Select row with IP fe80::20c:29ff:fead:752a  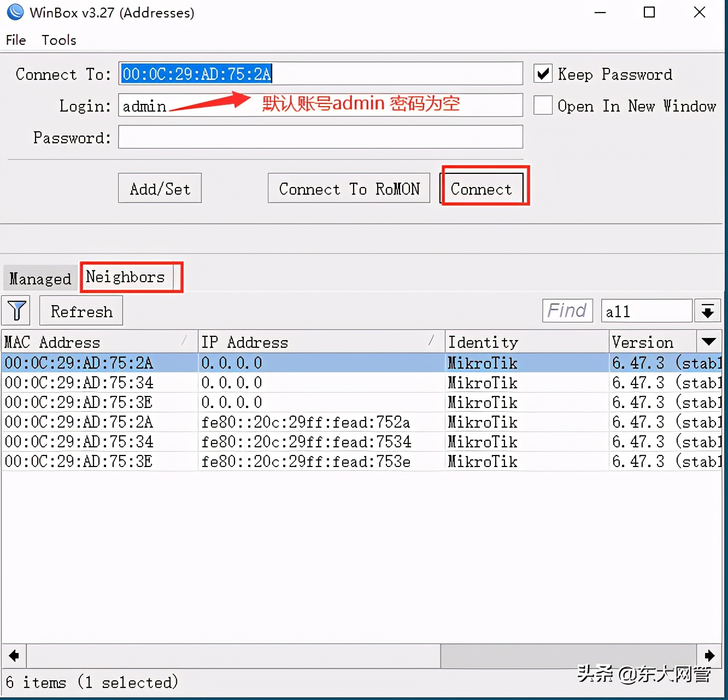click(362, 422)
